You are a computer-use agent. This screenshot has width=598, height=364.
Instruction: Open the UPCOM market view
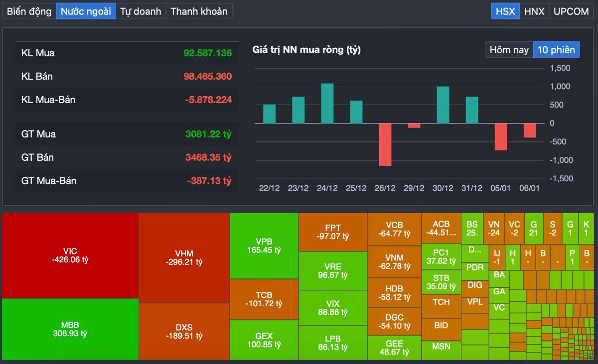click(x=571, y=10)
